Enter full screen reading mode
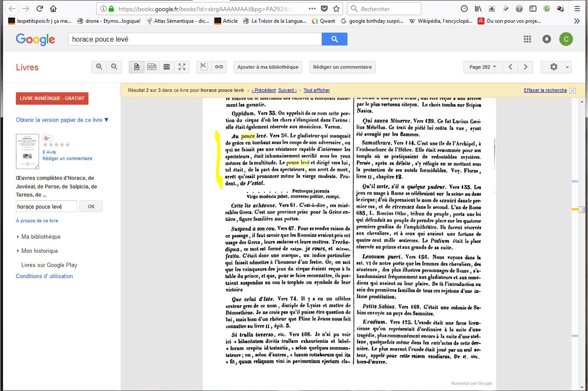The image size is (588, 391). (182, 67)
